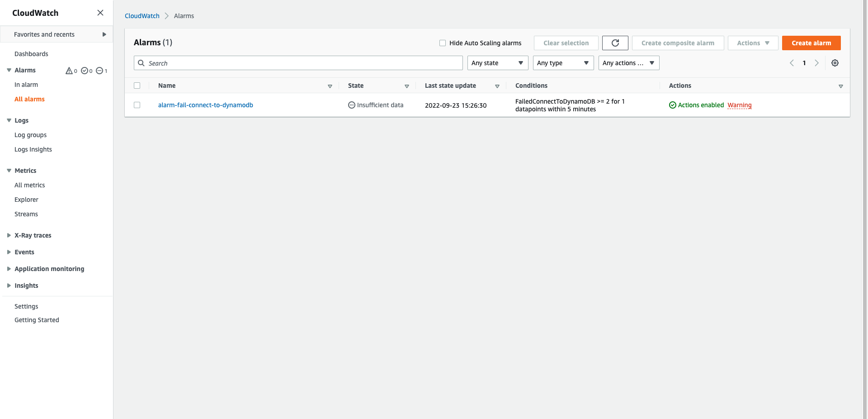Close the CloudWatch sidebar with the X icon
This screenshot has height=419, width=868.
100,13
